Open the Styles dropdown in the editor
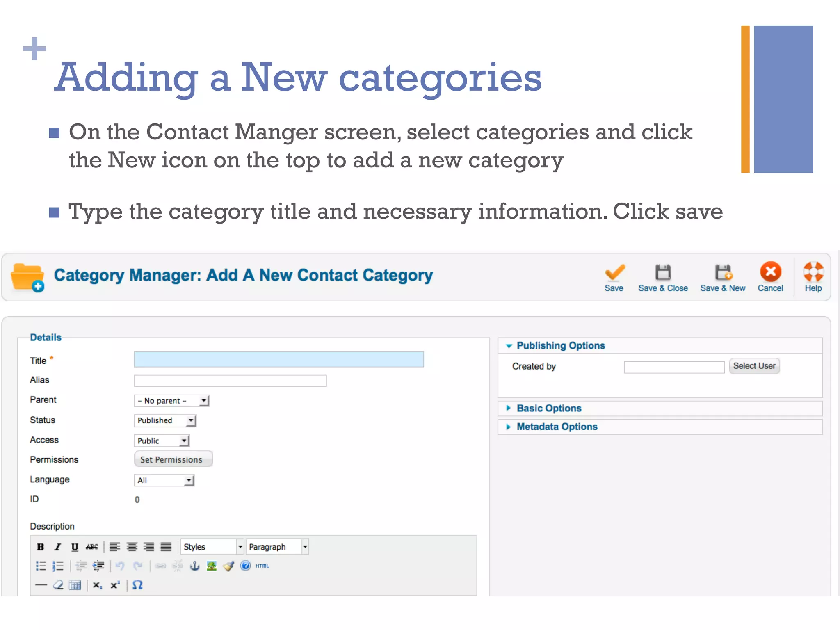Image resolution: width=840 pixels, height=630 pixels. pos(212,547)
